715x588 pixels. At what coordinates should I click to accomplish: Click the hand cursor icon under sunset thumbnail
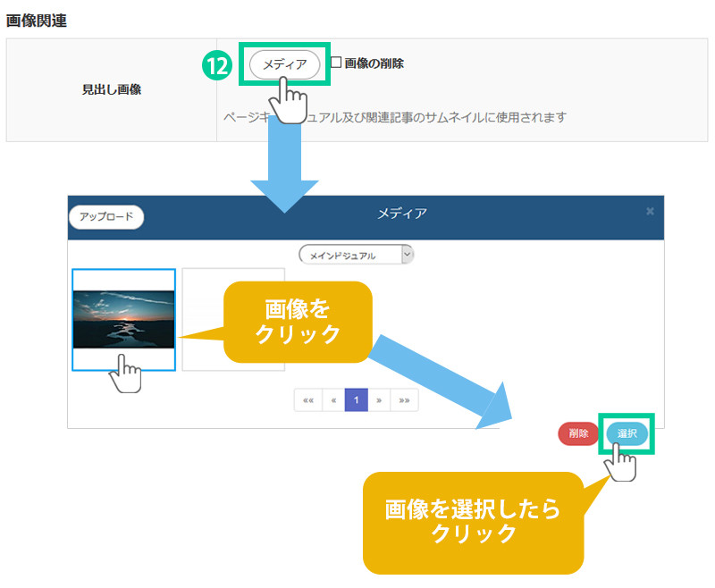126,374
